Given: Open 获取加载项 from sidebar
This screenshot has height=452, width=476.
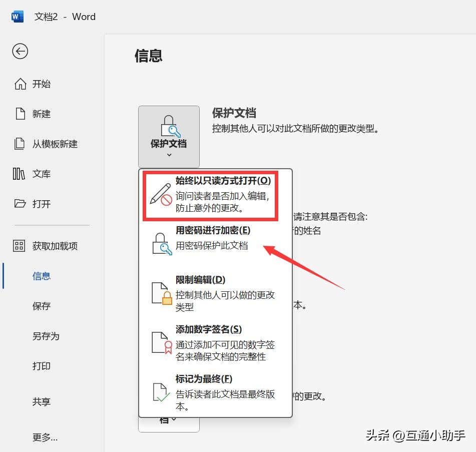Looking at the screenshot, I should 55,246.
